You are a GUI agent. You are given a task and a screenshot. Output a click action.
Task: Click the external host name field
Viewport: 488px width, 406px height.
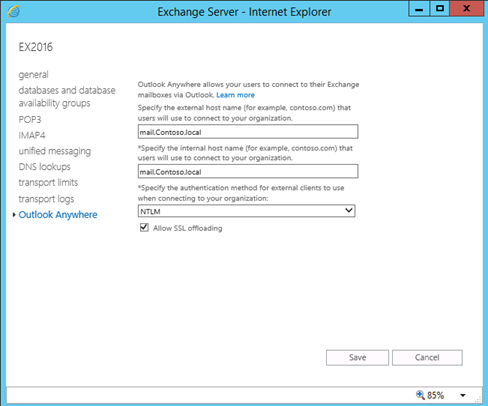pos(248,132)
